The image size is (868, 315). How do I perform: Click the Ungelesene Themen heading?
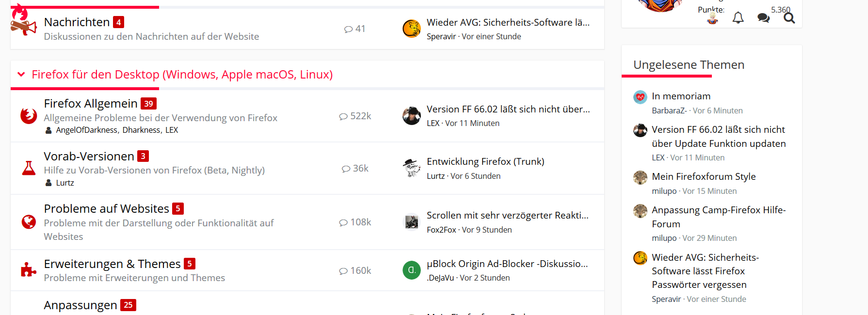click(689, 64)
